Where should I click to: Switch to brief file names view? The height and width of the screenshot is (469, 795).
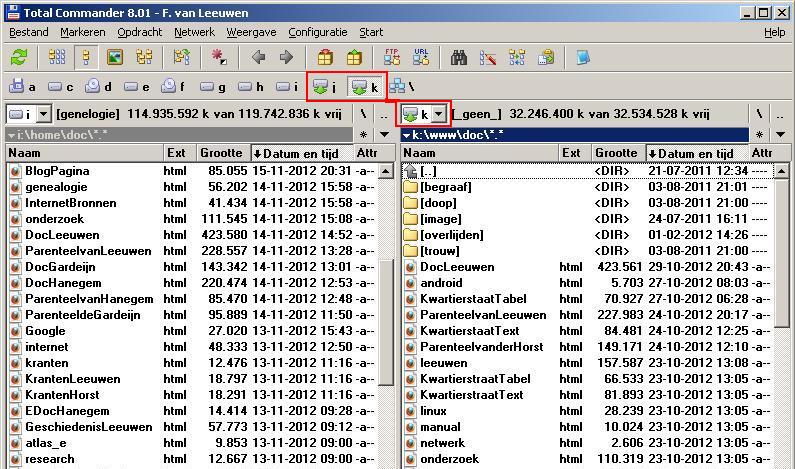(57, 57)
